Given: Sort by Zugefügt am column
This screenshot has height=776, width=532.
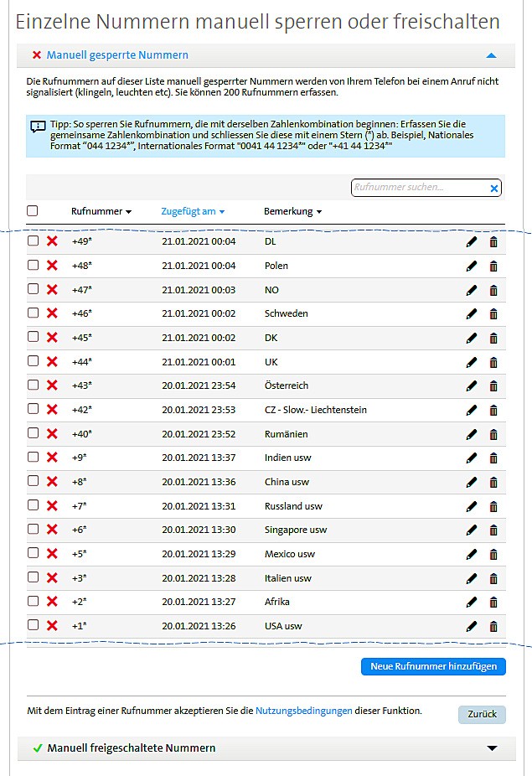Looking at the screenshot, I should click(x=193, y=212).
